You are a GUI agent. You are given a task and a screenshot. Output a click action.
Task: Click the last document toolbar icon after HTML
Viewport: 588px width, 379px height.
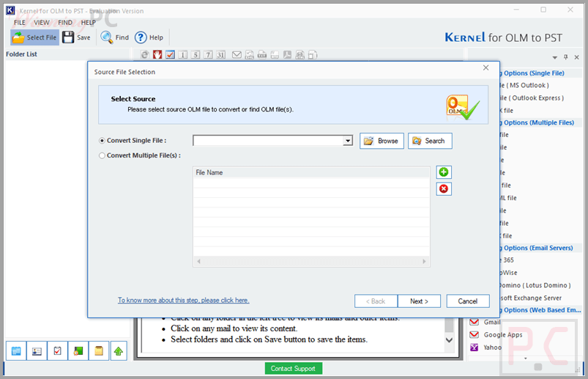(x=313, y=55)
